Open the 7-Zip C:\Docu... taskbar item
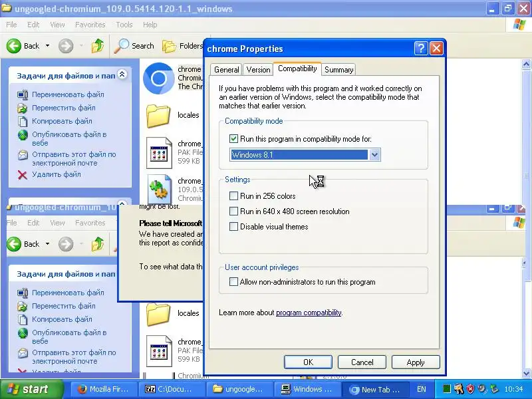Image resolution: width=532 pixels, height=399 pixels. (172, 389)
